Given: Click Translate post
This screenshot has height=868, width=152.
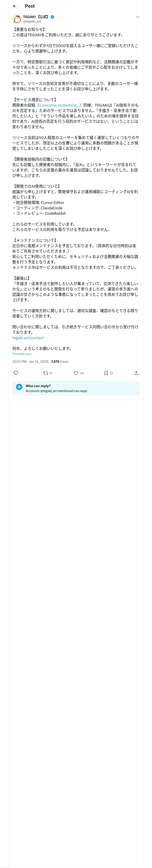Looking at the screenshot, I should tap(22, 354).
